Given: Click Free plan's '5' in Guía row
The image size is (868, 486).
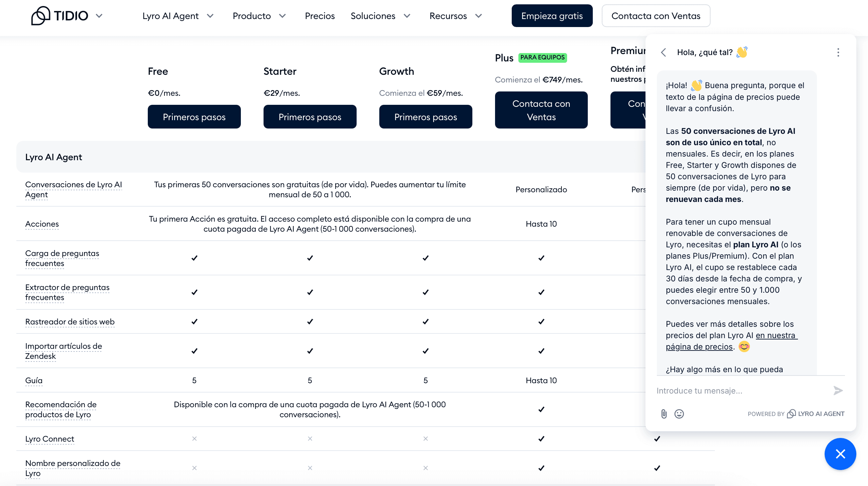Looking at the screenshot, I should click(x=194, y=380).
